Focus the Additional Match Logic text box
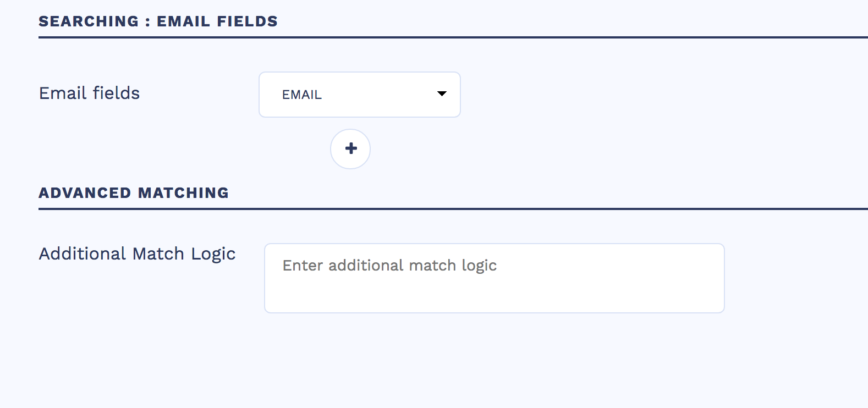Screen dimensions: 868x408 (x=494, y=278)
